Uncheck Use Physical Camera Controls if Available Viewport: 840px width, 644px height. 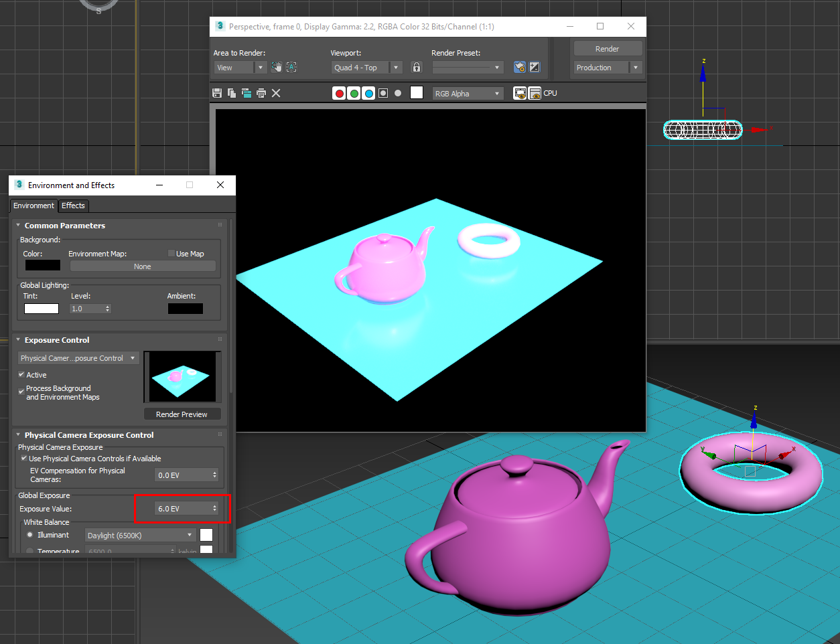tap(23, 459)
